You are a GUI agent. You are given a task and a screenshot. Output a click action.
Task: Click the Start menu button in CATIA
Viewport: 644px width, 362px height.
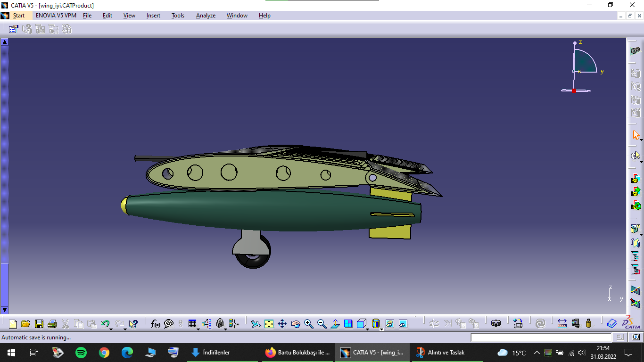pyautogui.click(x=19, y=16)
